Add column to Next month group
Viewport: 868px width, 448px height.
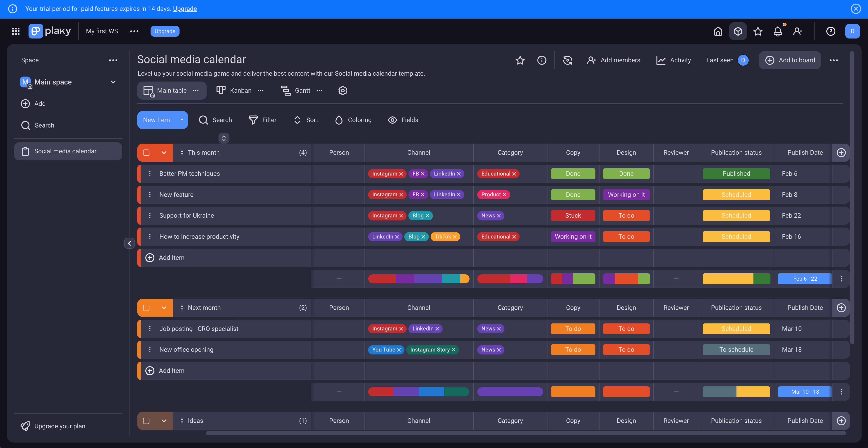tap(841, 307)
